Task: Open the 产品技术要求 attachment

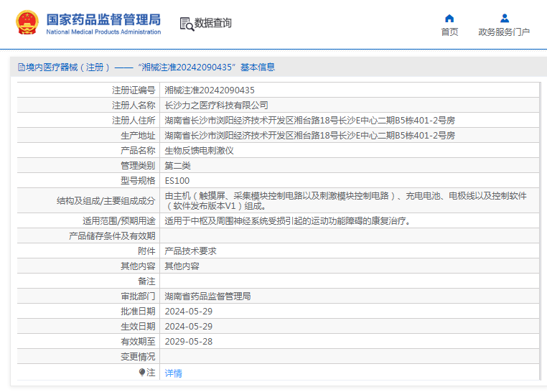Action: pos(190,251)
